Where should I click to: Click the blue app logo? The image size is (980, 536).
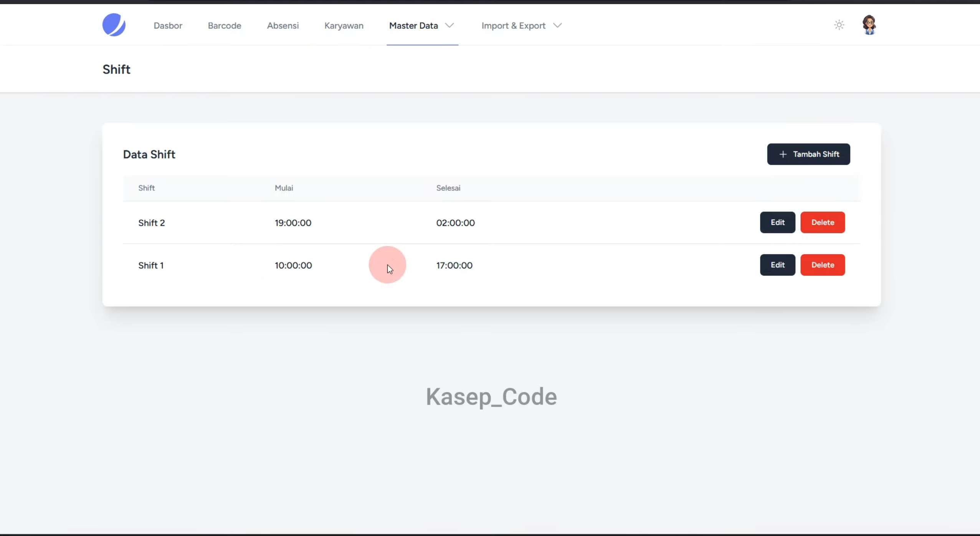pyautogui.click(x=114, y=25)
